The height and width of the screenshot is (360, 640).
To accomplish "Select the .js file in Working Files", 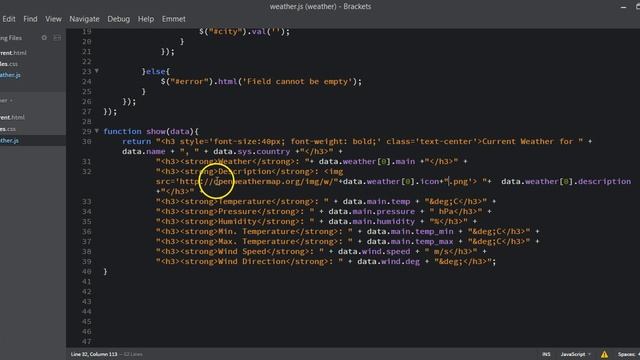I will tap(10, 75).
